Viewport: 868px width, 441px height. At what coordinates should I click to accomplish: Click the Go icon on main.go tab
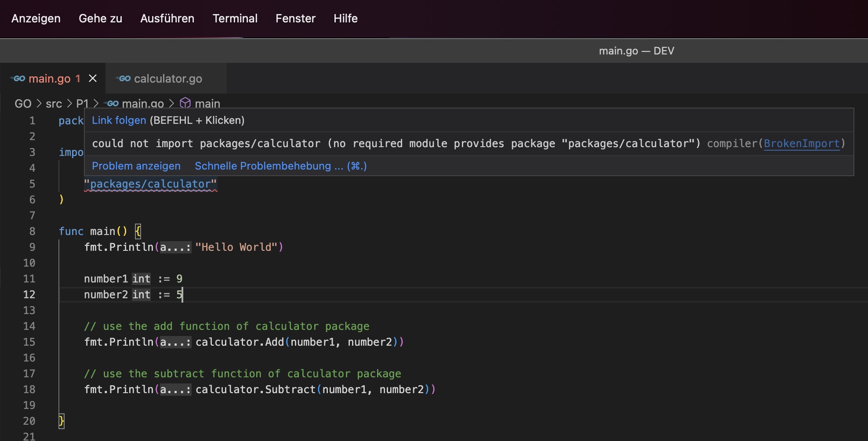[x=18, y=79]
